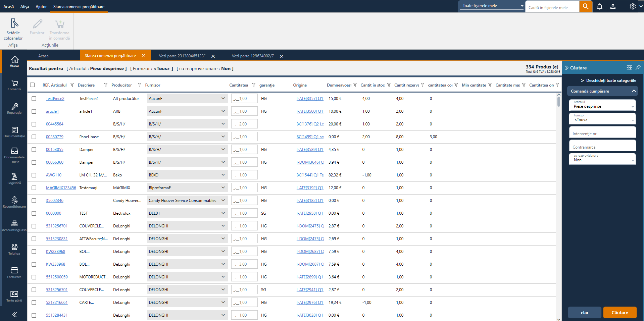Open the Articolul Piese desprinse dropdown

point(602,105)
